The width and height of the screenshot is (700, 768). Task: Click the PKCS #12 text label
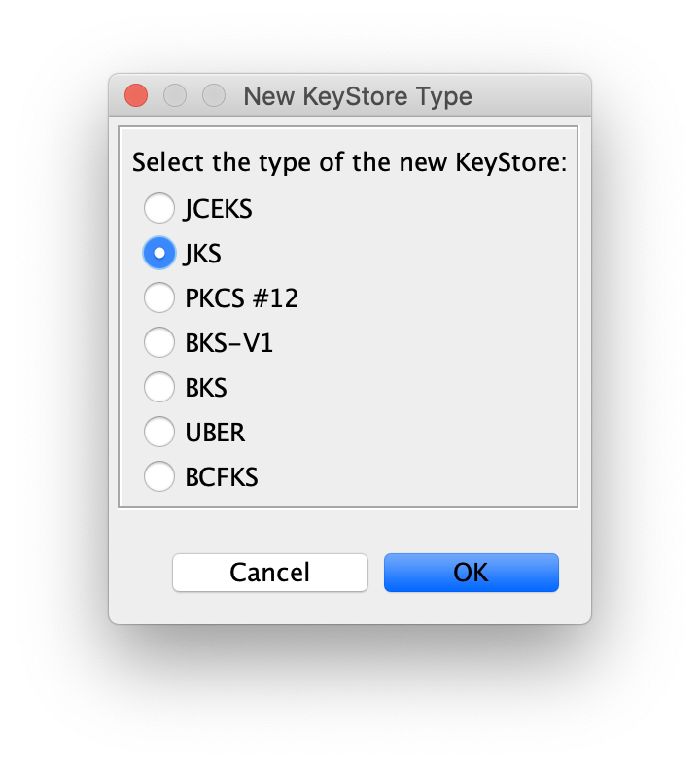click(241, 298)
